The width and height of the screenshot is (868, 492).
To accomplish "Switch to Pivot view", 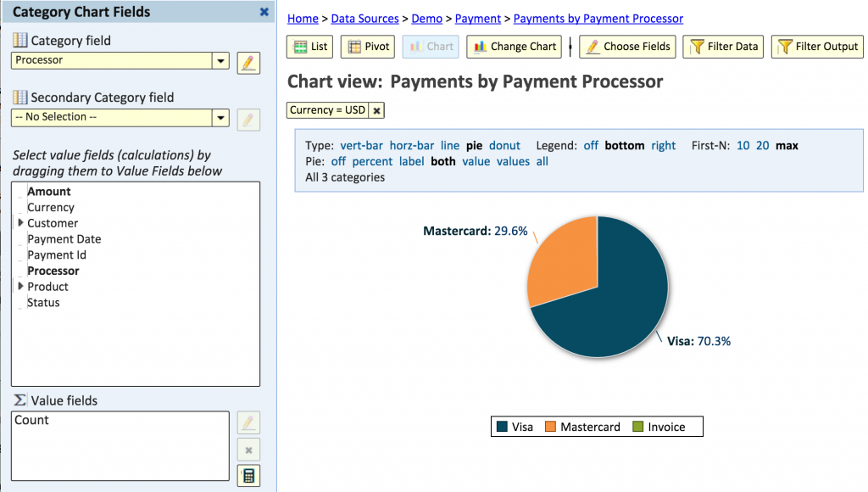I will pos(368,47).
